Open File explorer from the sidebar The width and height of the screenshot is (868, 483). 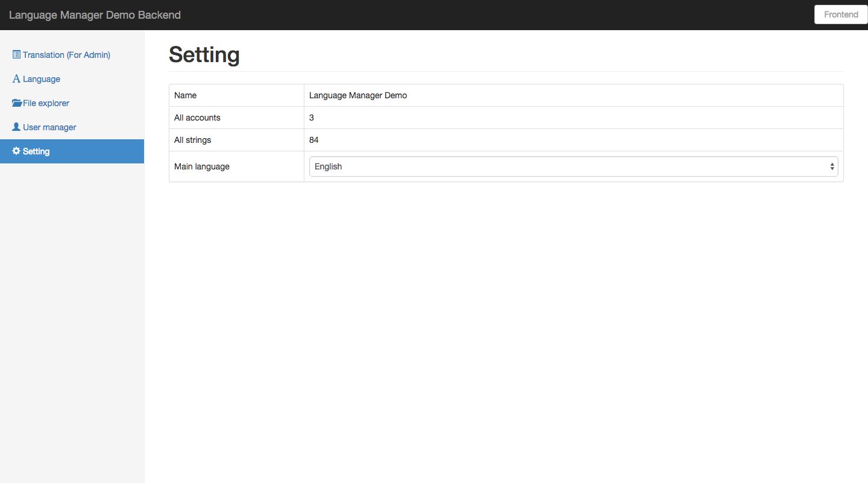point(46,103)
